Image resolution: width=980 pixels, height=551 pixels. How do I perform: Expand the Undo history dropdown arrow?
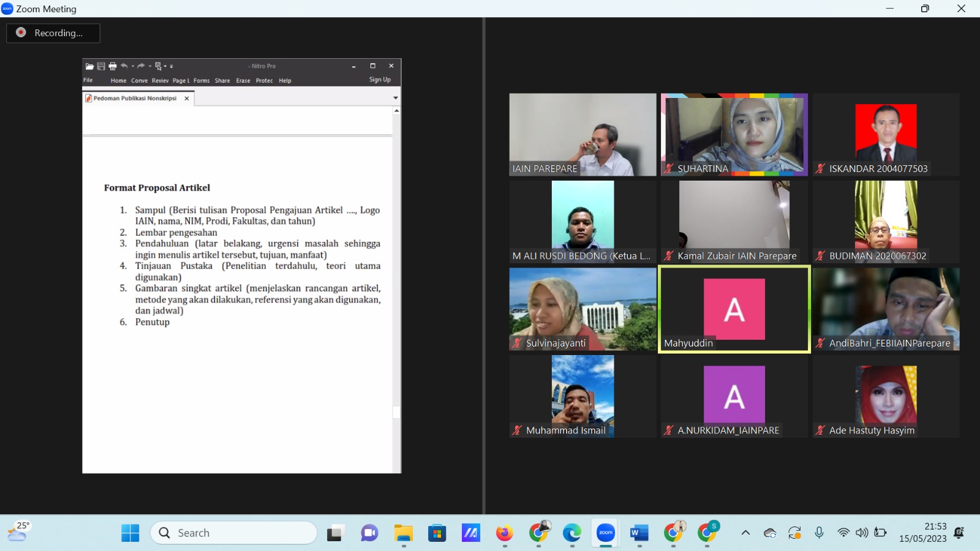(133, 66)
